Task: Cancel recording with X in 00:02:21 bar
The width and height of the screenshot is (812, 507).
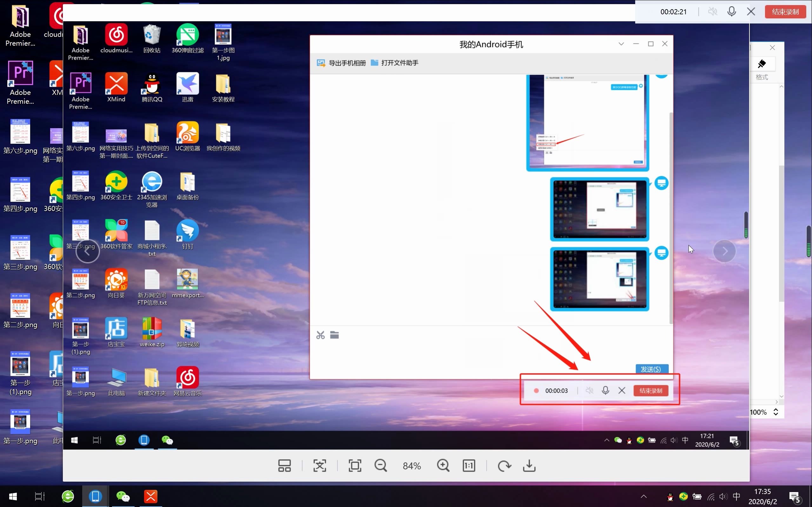Action: point(751,12)
